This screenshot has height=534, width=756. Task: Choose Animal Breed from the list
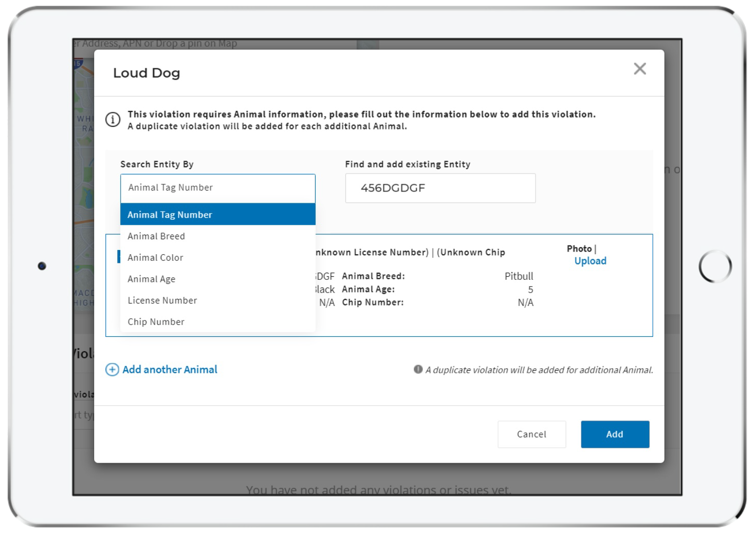(217, 236)
